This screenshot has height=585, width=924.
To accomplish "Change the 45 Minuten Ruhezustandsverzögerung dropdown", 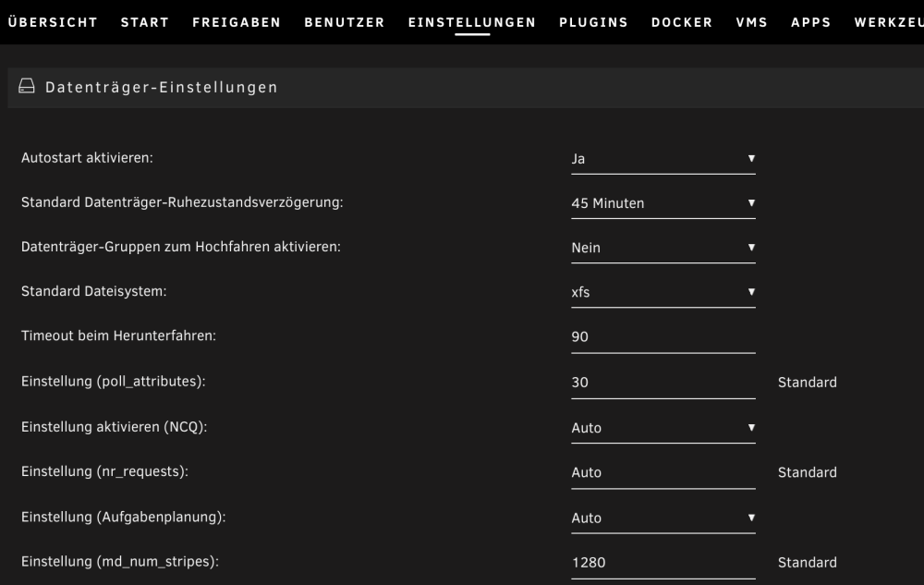I will point(663,203).
